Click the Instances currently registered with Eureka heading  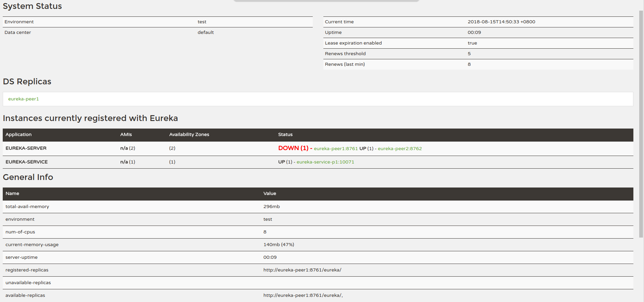(90, 118)
